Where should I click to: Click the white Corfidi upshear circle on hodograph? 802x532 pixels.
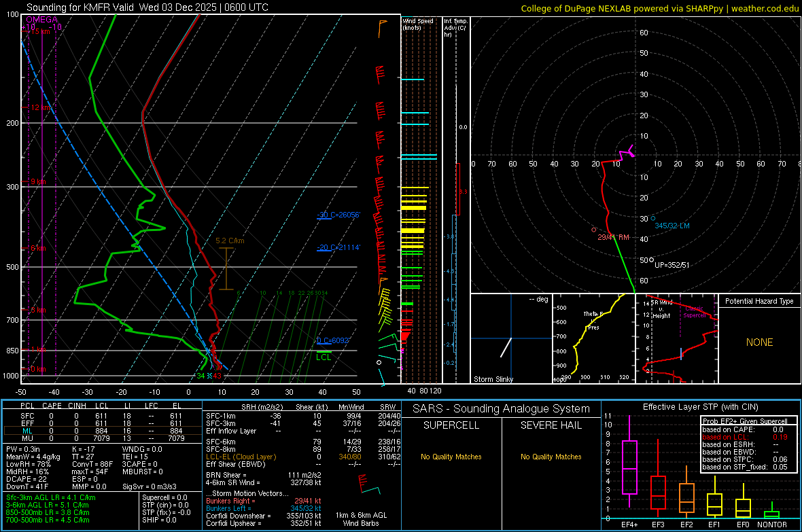pyautogui.click(x=651, y=260)
